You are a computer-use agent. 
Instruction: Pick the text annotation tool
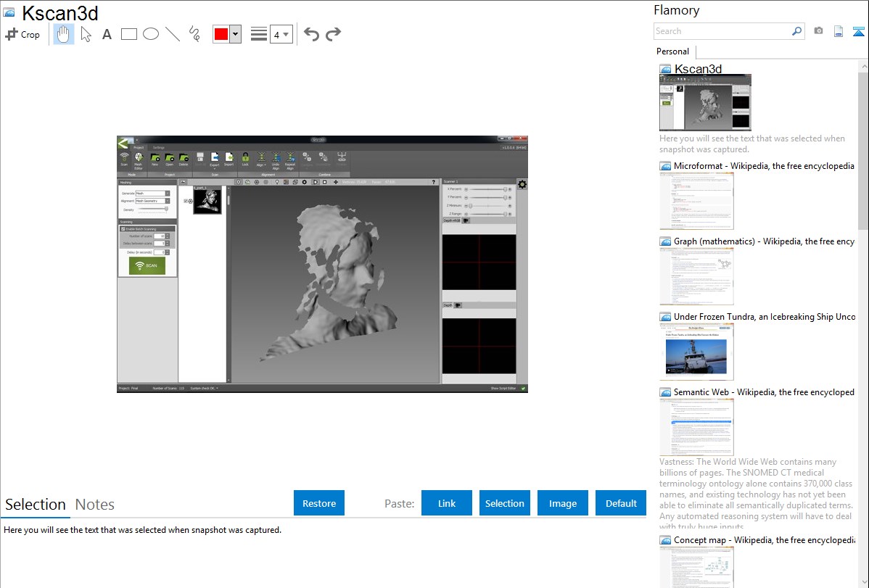pos(107,35)
